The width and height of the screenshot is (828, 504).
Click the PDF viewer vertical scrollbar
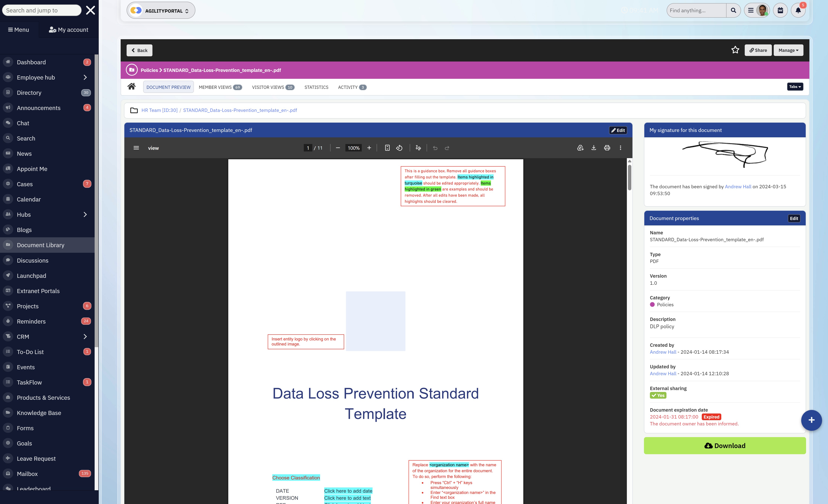(x=629, y=178)
